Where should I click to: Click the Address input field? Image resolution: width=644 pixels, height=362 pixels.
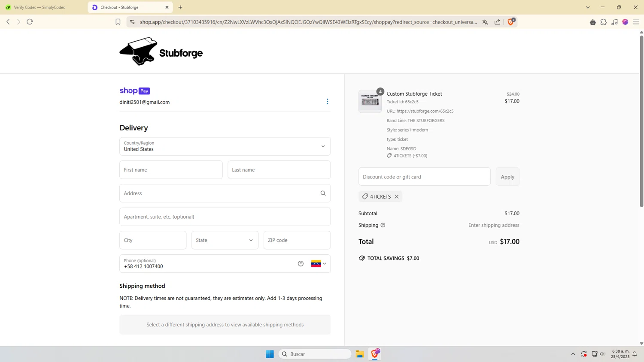click(x=225, y=193)
